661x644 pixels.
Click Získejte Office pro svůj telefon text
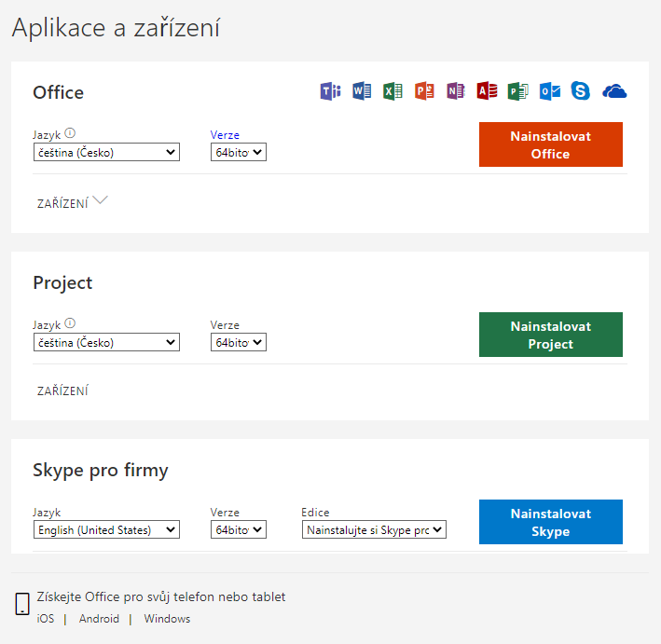pos(161,596)
